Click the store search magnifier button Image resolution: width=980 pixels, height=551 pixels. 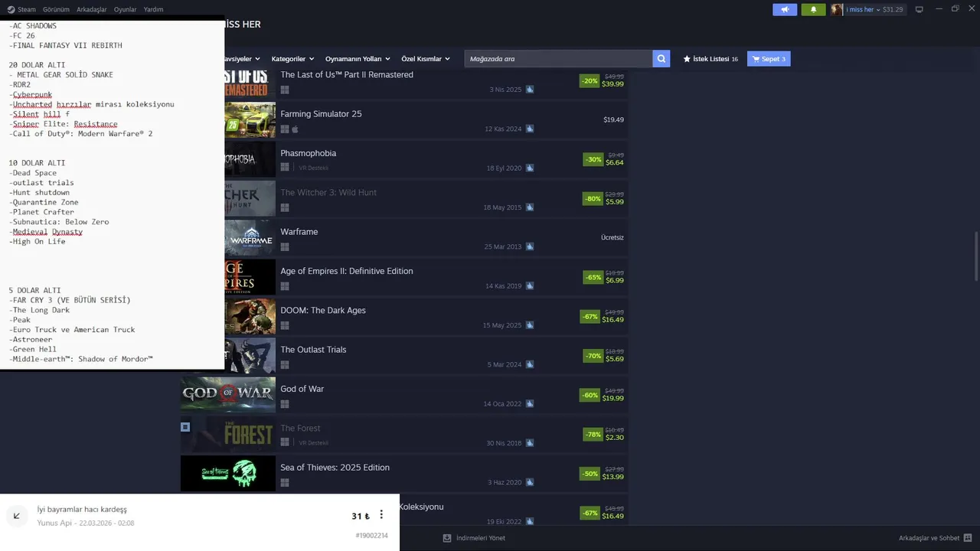click(661, 59)
